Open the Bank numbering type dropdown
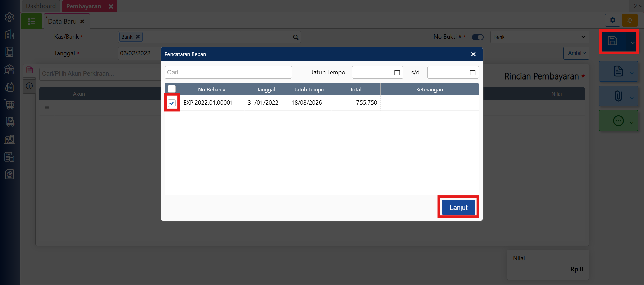 [x=540, y=37]
